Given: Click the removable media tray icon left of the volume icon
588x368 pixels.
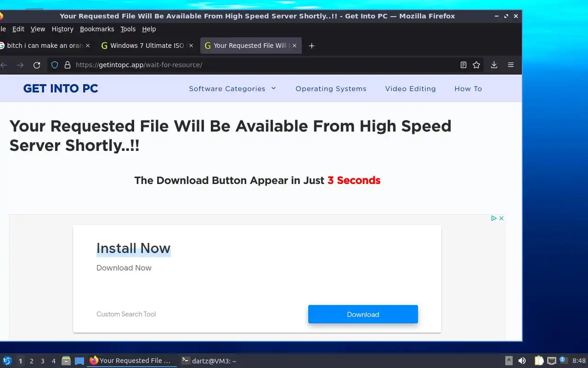Looking at the screenshot, I should pos(509,361).
